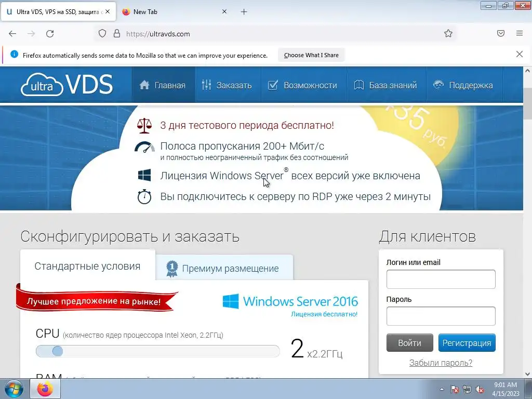Click the premium medal ribbon icon

click(x=172, y=269)
